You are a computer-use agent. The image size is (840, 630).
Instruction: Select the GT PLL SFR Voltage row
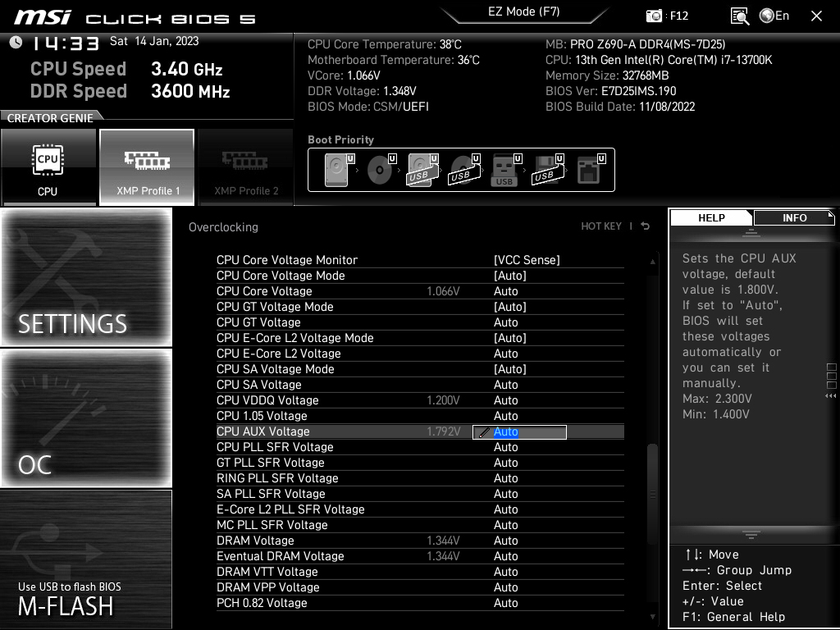(420, 463)
